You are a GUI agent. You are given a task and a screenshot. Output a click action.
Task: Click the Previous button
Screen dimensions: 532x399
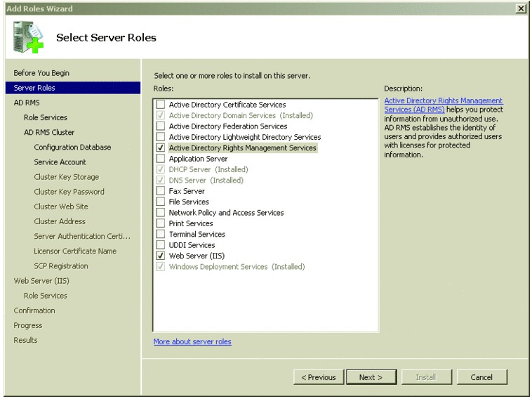[319, 377]
